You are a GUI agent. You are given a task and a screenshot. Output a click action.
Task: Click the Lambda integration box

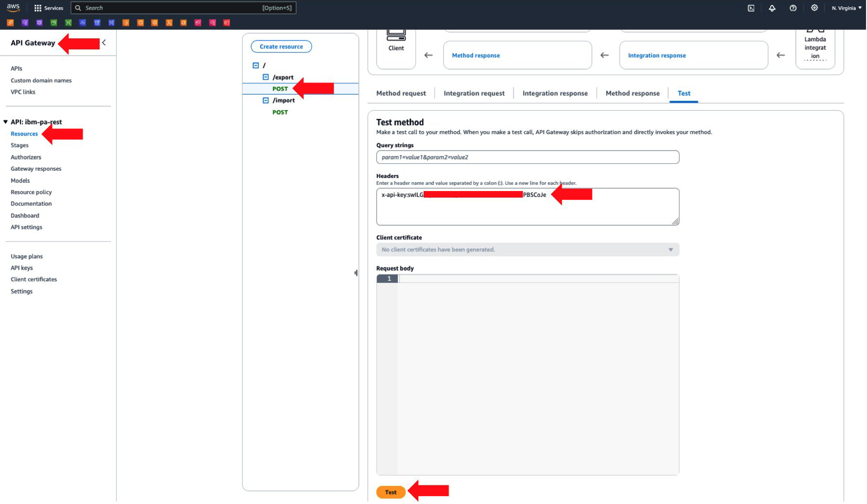tap(816, 49)
